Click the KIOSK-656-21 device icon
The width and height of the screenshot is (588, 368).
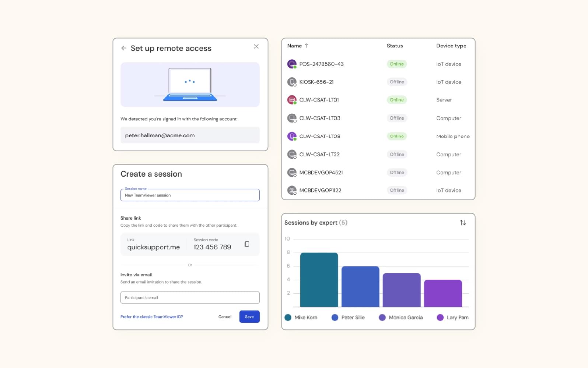(x=292, y=82)
